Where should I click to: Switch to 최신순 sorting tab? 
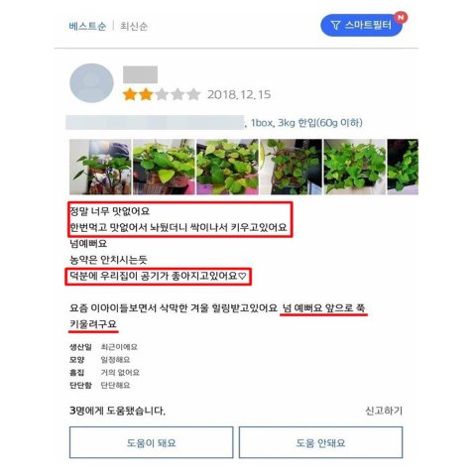click(x=134, y=26)
